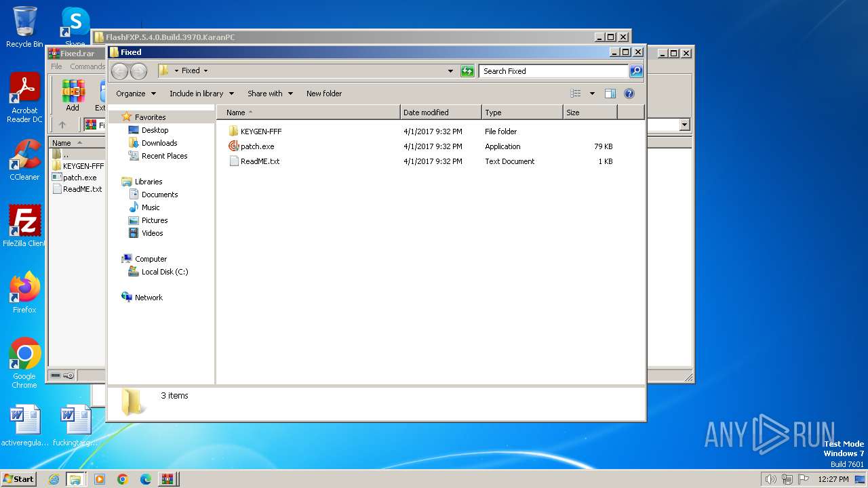This screenshot has width=868, height=488.
Task: Open Documents library
Action: (159, 195)
